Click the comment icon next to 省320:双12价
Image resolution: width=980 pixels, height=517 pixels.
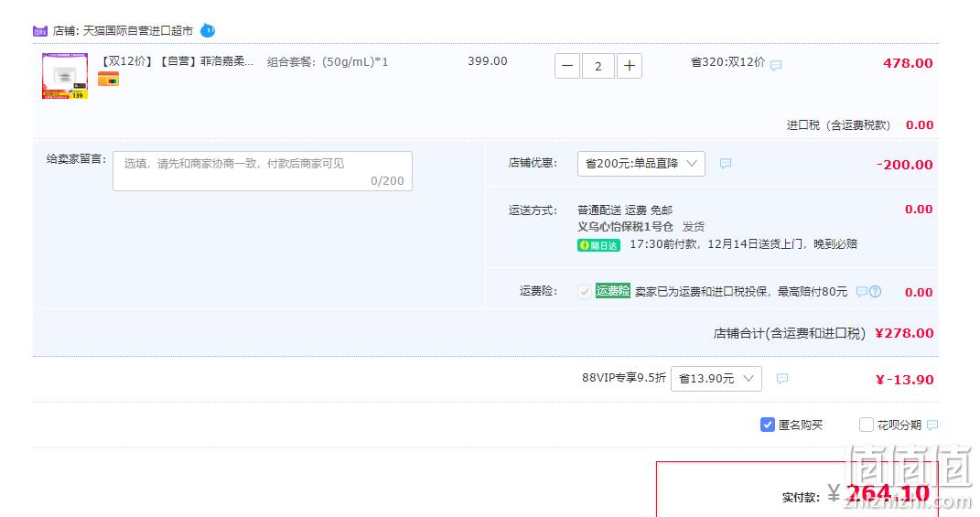776,65
